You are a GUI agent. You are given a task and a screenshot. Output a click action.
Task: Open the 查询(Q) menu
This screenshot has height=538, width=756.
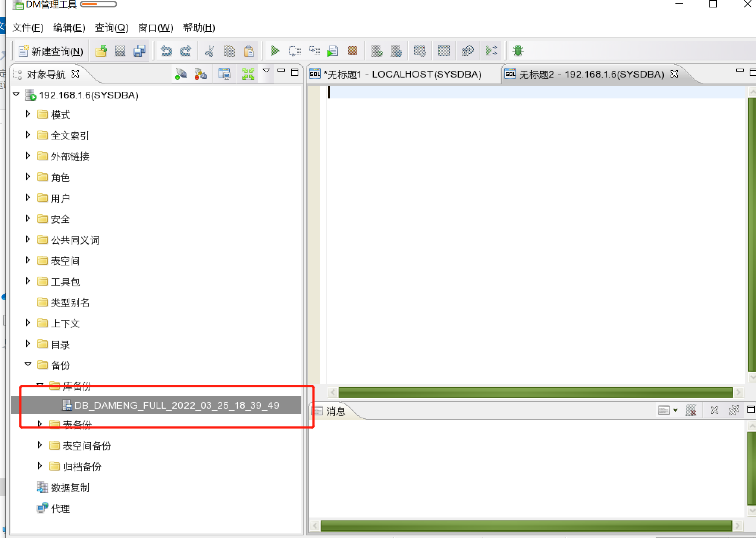click(112, 28)
